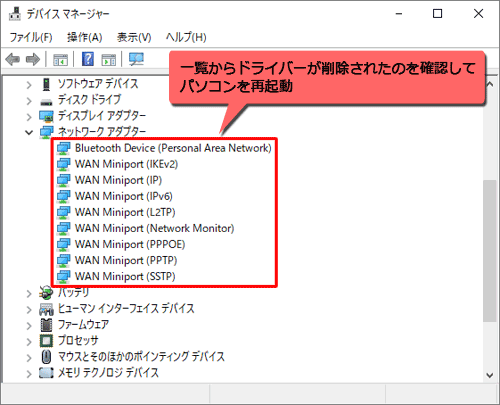The image size is (500, 405).
Task: Open the ファイル(F) menu
Action: point(31,37)
